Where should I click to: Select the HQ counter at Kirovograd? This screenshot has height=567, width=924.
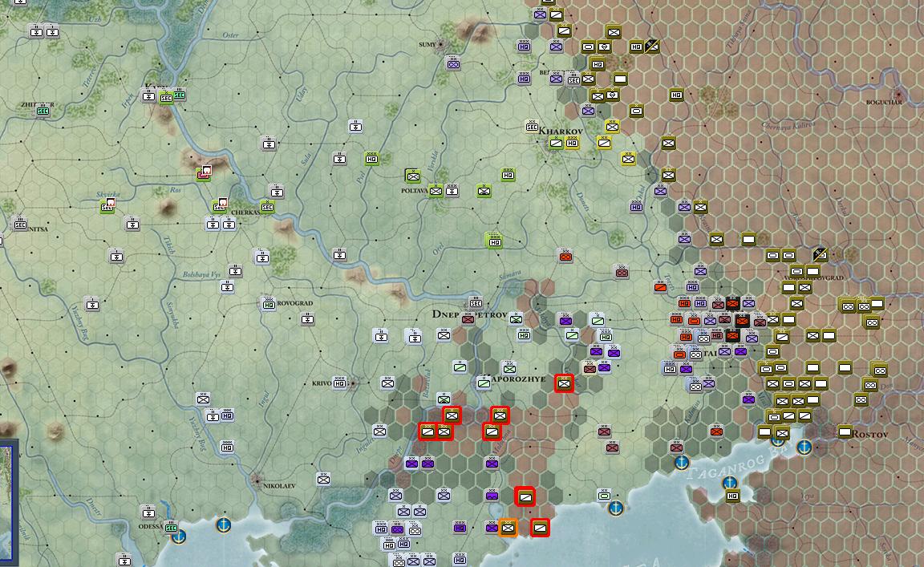(x=269, y=304)
